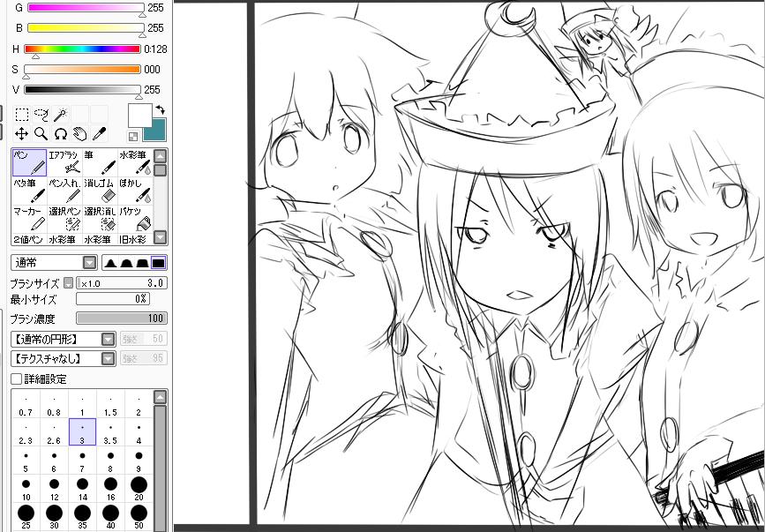Image resolution: width=765 pixels, height=532 pixels.
Task: Choose the ぼかし blur tool
Action: tap(135, 191)
